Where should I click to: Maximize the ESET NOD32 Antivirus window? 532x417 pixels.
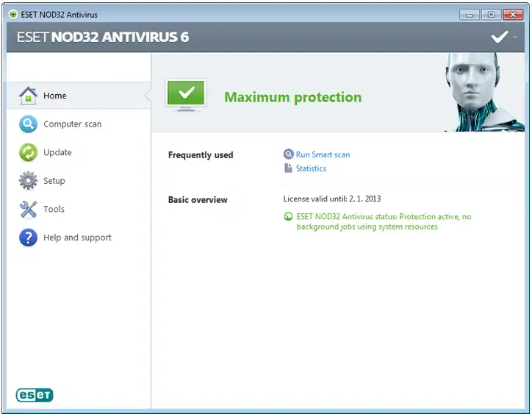tap(491, 15)
